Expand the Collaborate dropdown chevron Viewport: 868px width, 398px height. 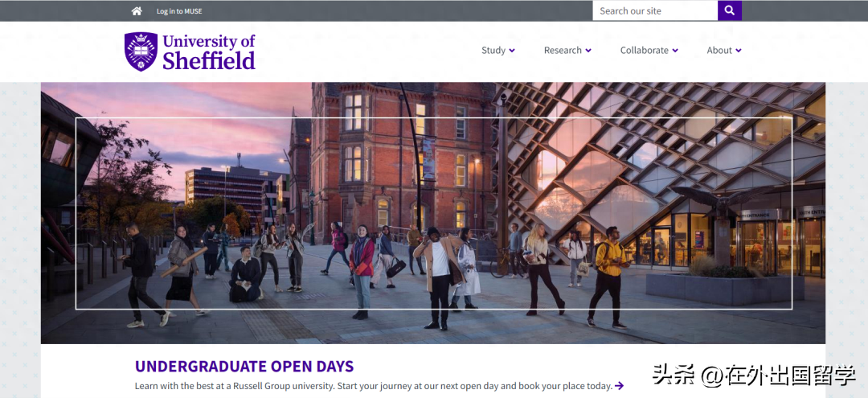point(675,51)
